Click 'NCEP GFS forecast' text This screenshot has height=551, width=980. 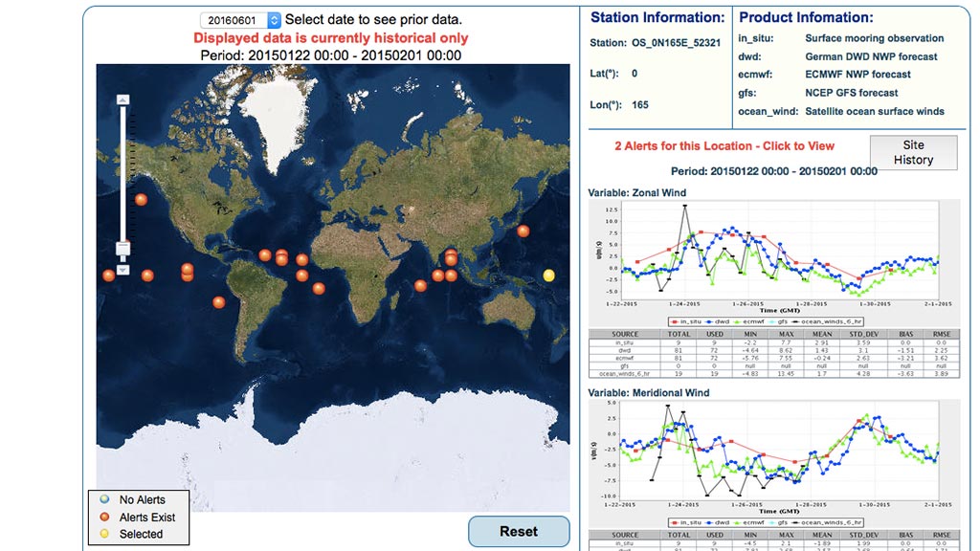[851, 93]
